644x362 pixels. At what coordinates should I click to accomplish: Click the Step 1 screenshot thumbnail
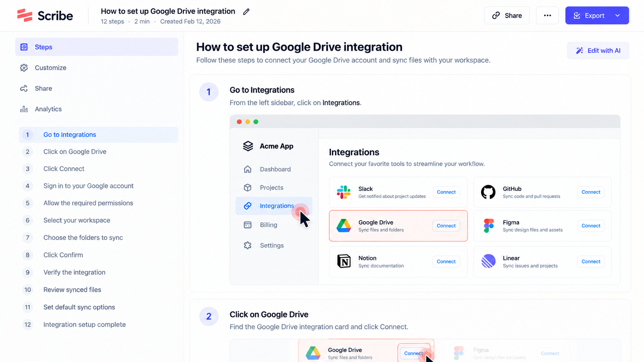click(425, 200)
